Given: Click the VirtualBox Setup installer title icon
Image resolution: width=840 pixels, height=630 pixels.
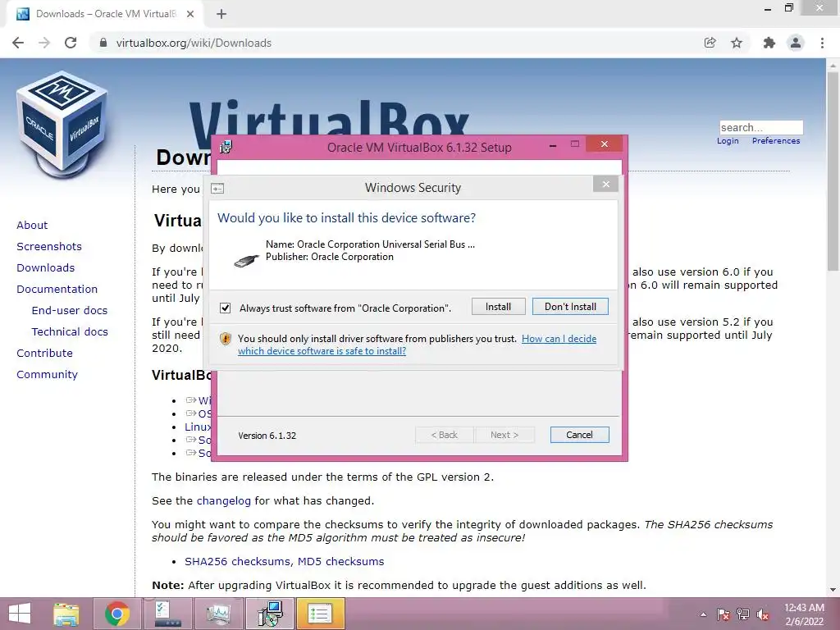Looking at the screenshot, I should (226, 147).
